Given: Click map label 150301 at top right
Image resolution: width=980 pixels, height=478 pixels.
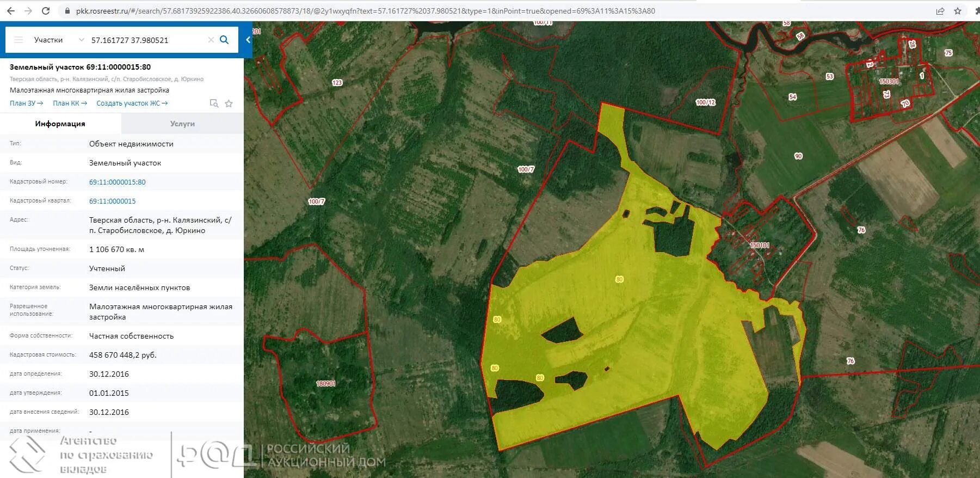Looking at the screenshot, I should coord(889,82).
